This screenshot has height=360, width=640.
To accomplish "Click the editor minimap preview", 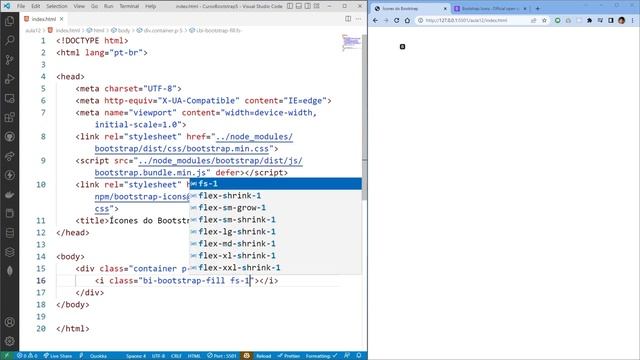I will click(351, 42).
